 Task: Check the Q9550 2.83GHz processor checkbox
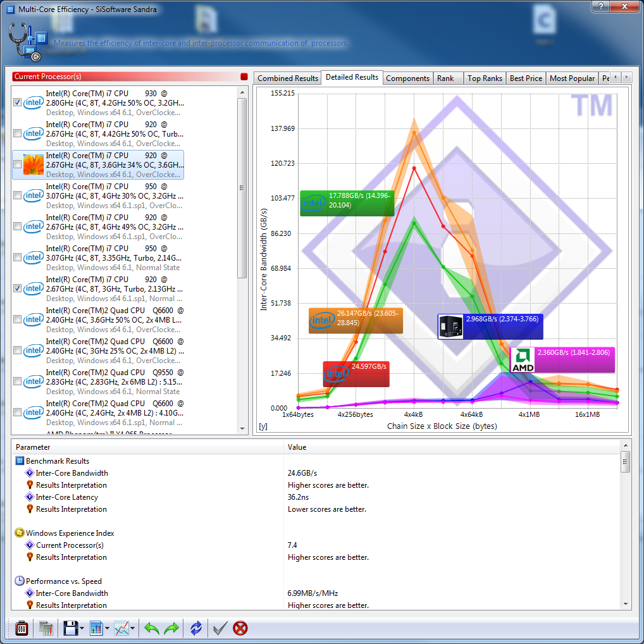point(17,381)
